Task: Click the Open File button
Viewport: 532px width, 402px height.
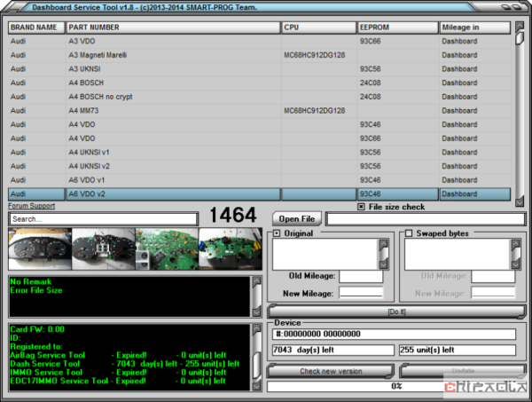Action: 297,219
